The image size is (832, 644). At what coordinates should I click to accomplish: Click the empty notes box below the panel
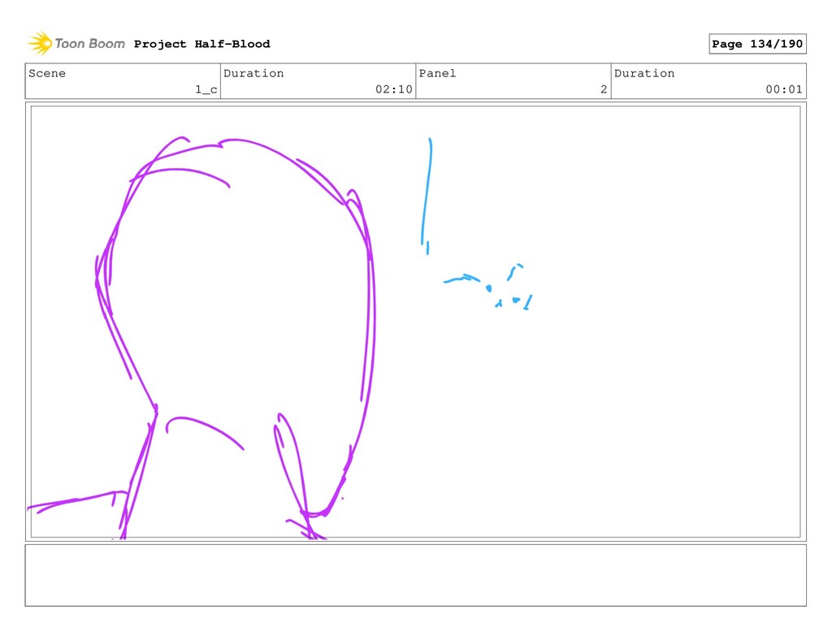(415, 575)
